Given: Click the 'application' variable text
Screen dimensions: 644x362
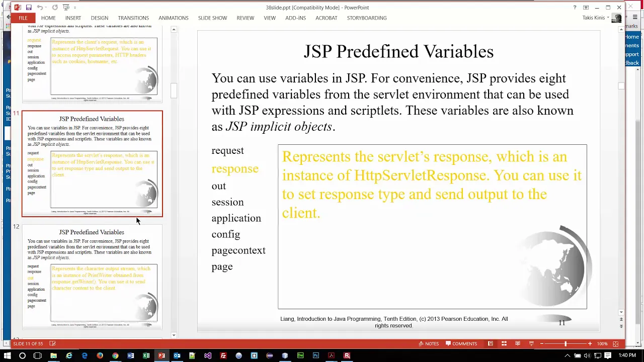Looking at the screenshot, I should 236,219.
